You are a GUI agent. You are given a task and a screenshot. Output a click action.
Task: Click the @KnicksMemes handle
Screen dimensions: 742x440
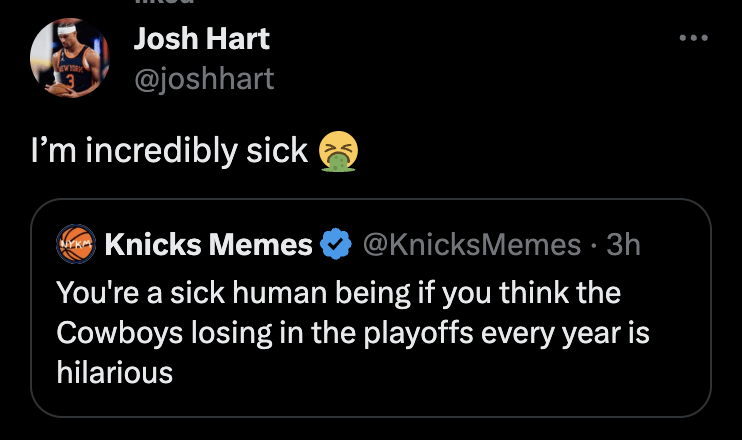pos(469,244)
